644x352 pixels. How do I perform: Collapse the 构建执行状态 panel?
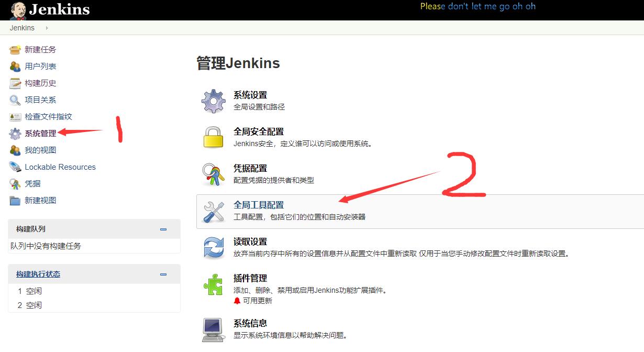pyautogui.click(x=163, y=274)
